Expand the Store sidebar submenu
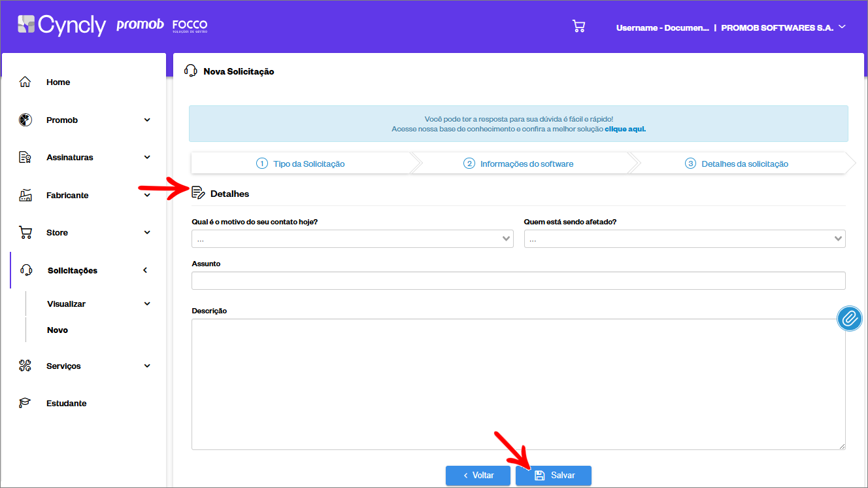868x488 pixels. 147,232
